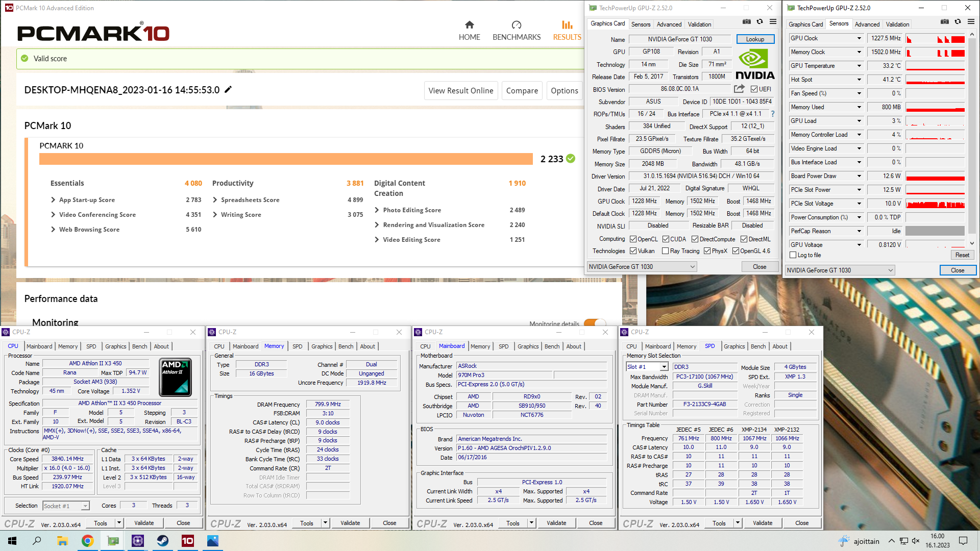Reset sensors in GPU-Z
The width and height of the screenshot is (980, 551).
[962, 255]
